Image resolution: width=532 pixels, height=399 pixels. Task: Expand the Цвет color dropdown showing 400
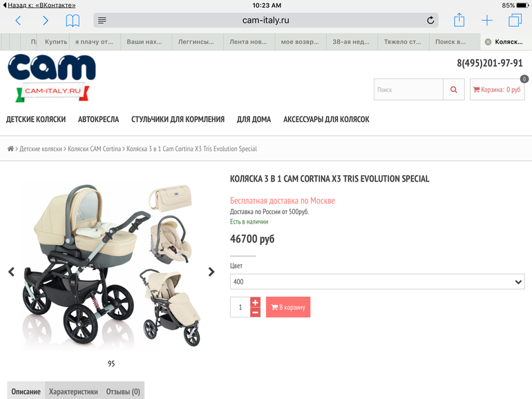click(x=377, y=282)
